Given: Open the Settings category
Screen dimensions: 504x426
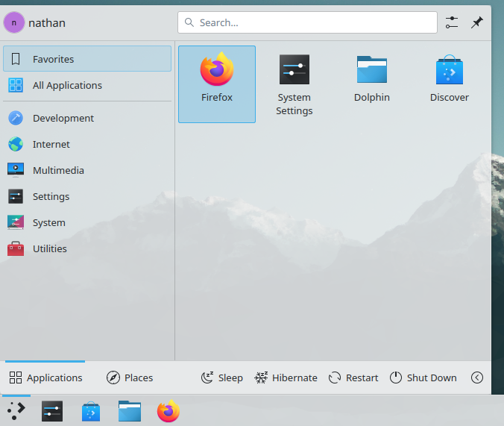Looking at the screenshot, I should pyautogui.click(x=87, y=196).
